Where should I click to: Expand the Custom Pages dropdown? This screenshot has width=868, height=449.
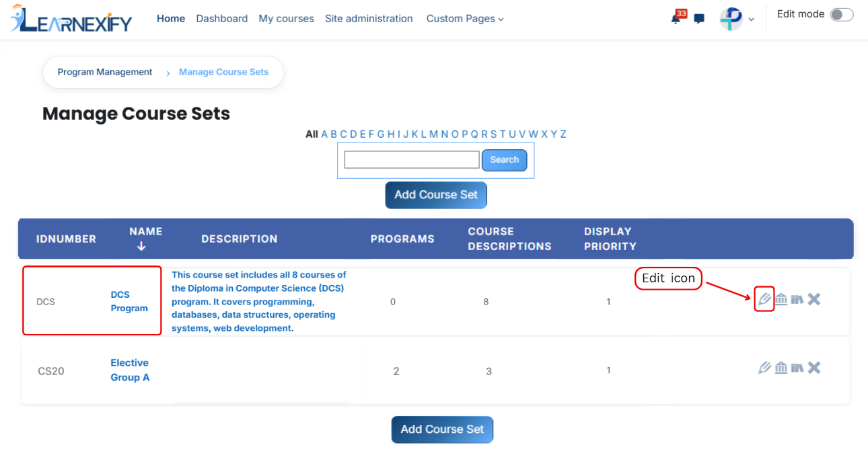tap(465, 19)
